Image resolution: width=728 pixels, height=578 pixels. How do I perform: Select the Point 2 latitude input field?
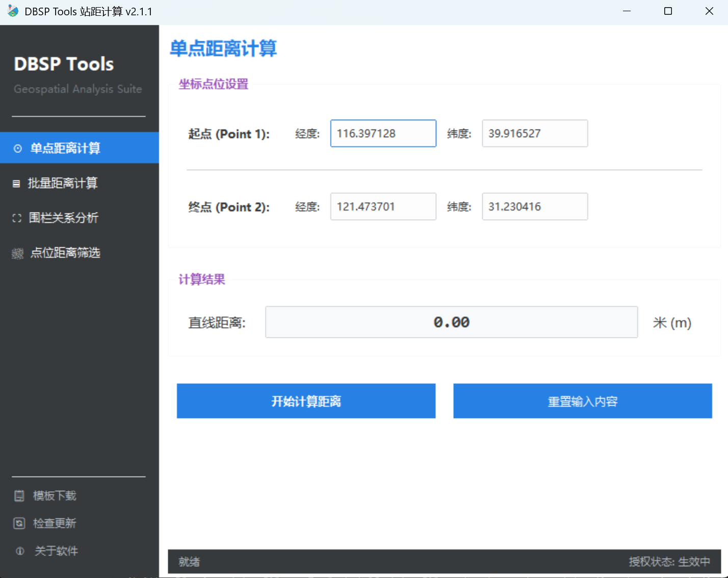(534, 206)
